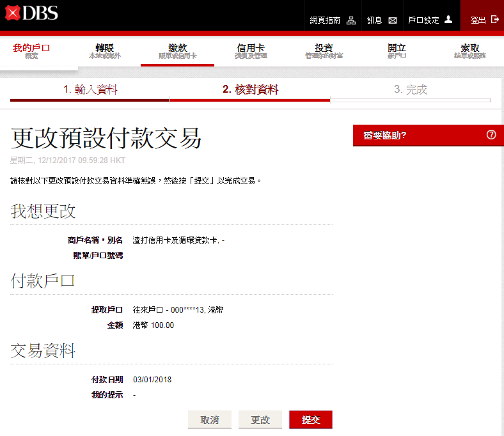The width and height of the screenshot is (504, 436).
Task: Open the sitemap icon beside 網頁指南
Action: [351, 20]
